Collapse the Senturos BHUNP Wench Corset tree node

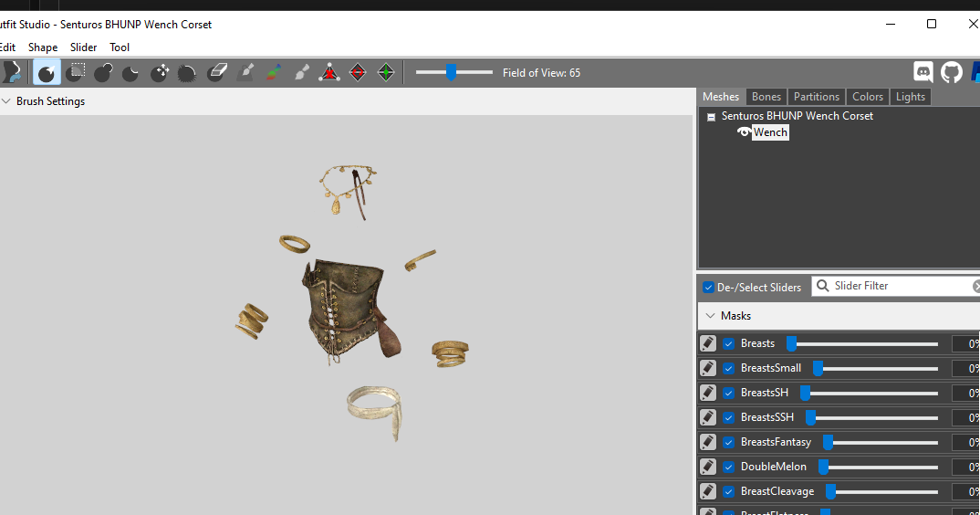click(x=711, y=117)
